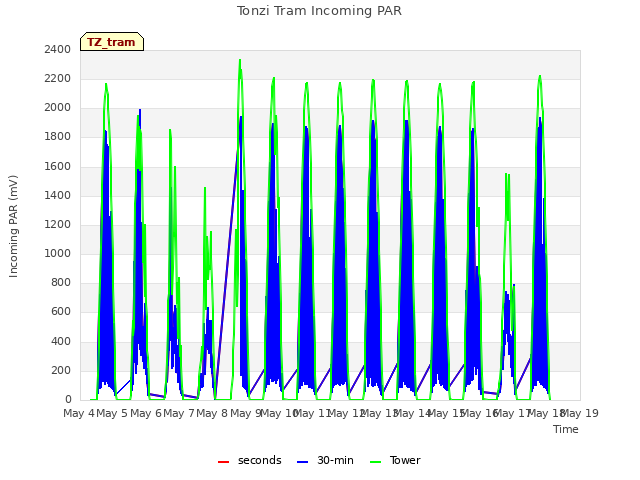Click the y-axis tick value 2400

pos(58,49)
